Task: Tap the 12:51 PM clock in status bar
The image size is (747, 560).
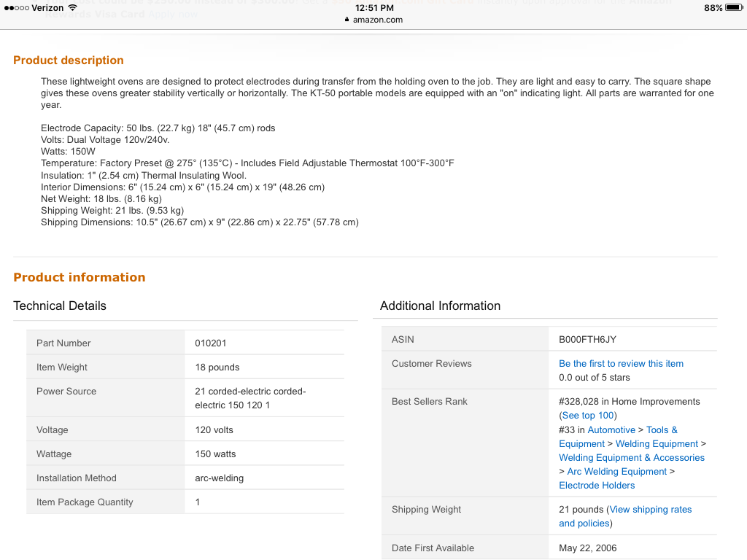Action: 374,7
